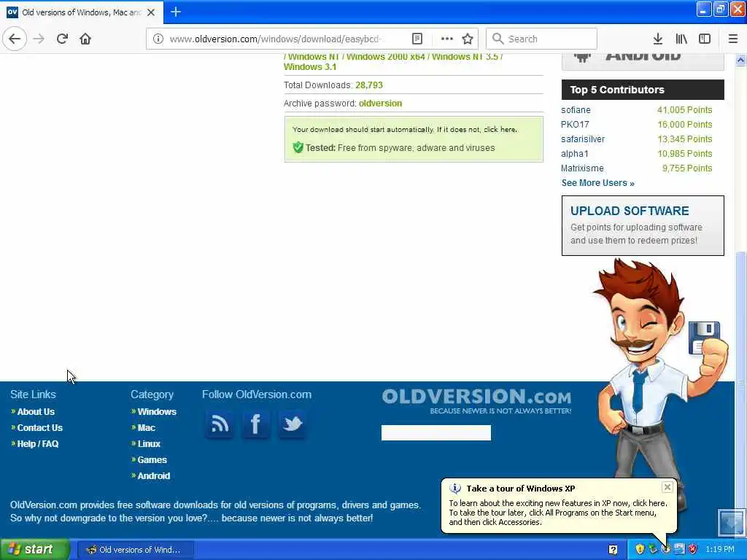Open Games category link

pyautogui.click(x=152, y=459)
